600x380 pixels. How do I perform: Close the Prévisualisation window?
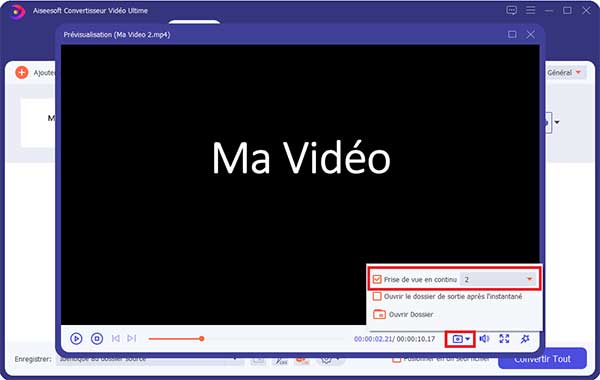[x=531, y=34]
